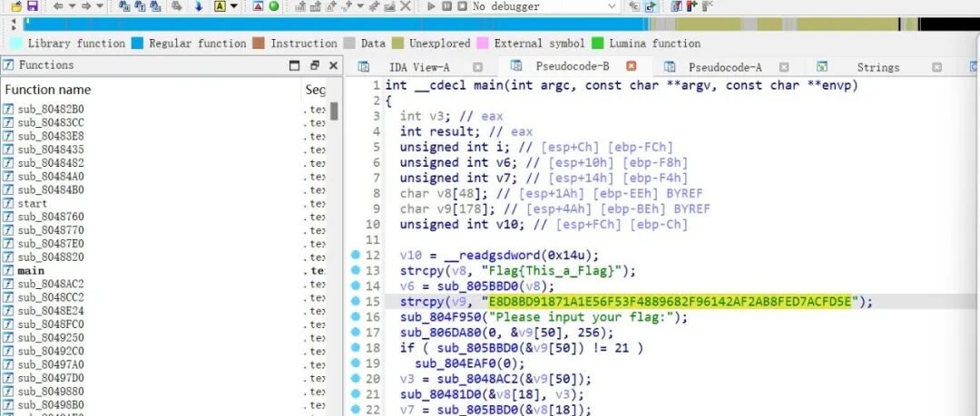Close the Functions panel

tap(333, 65)
